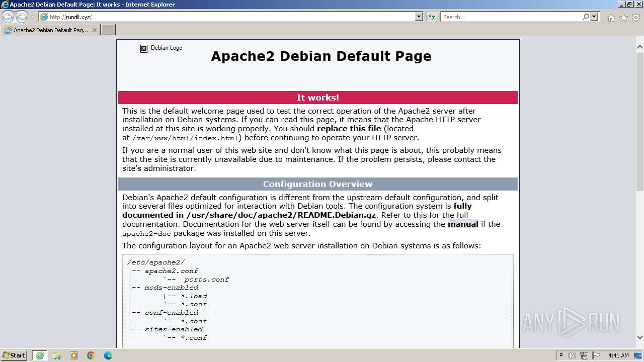Screen dimensions: 644x362
Task: Launch Google Chrome from the taskbar
Action: coord(91,355)
